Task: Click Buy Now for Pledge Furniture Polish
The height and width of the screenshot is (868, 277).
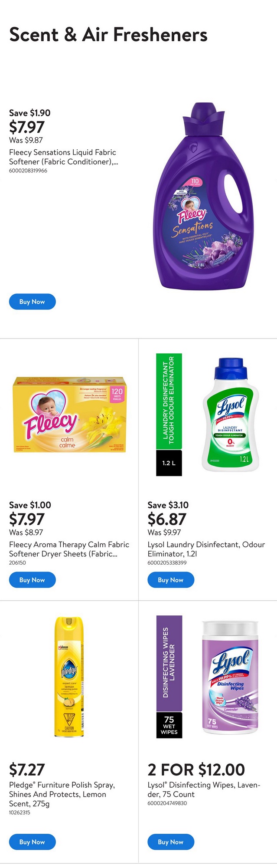Action: click(x=32, y=842)
